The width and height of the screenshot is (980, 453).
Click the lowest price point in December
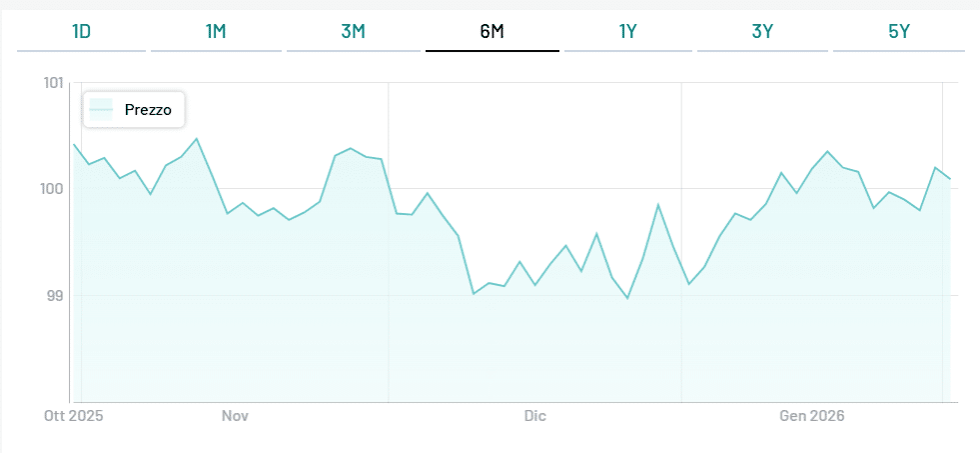(627, 298)
